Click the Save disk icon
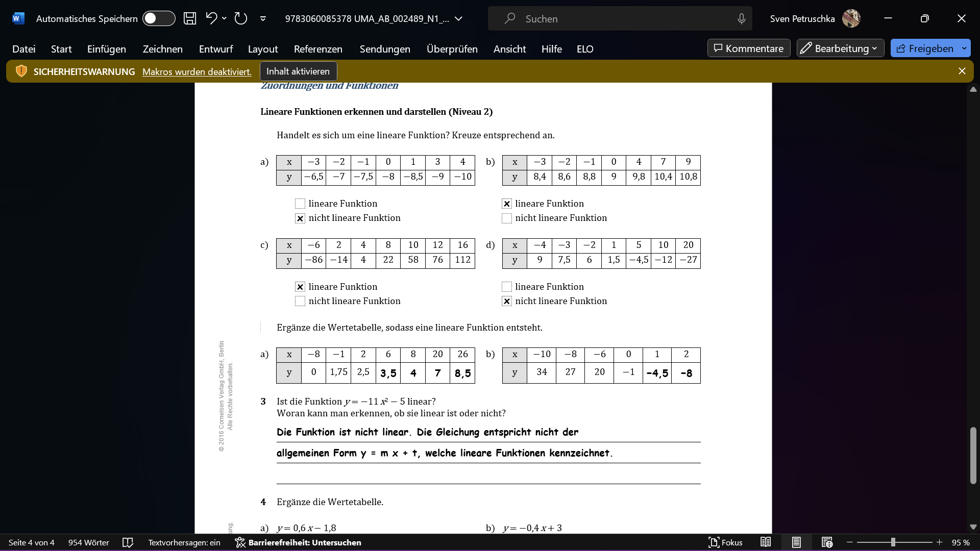 pos(190,18)
